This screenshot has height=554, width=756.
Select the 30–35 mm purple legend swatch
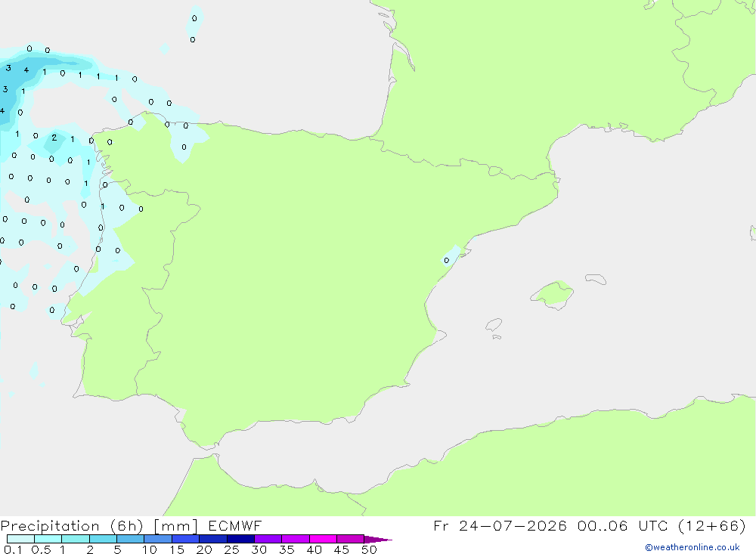pos(268,539)
